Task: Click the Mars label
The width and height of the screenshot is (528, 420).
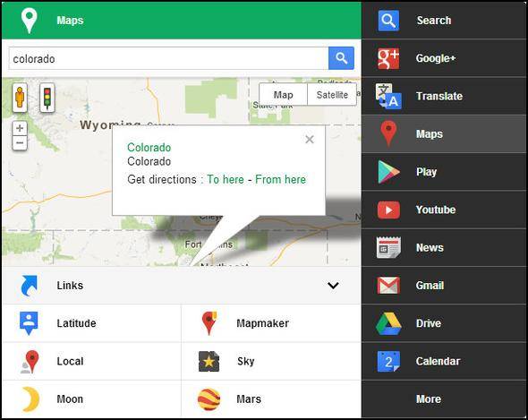Action: pyautogui.click(x=249, y=399)
